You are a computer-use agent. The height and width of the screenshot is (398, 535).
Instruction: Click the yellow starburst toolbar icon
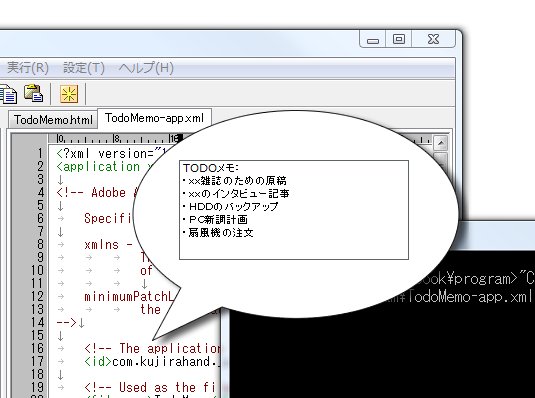point(69,94)
